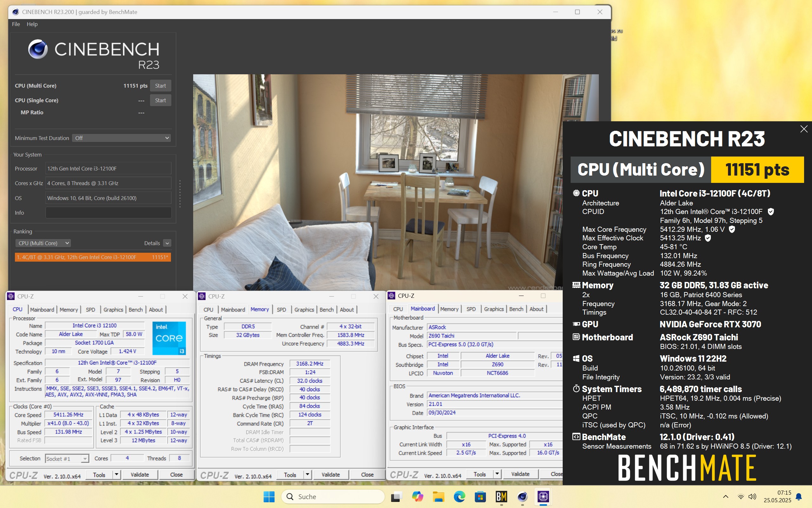812x508 pixels.
Task: Click the Cinebench logo in the title bar
Action: pos(16,12)
